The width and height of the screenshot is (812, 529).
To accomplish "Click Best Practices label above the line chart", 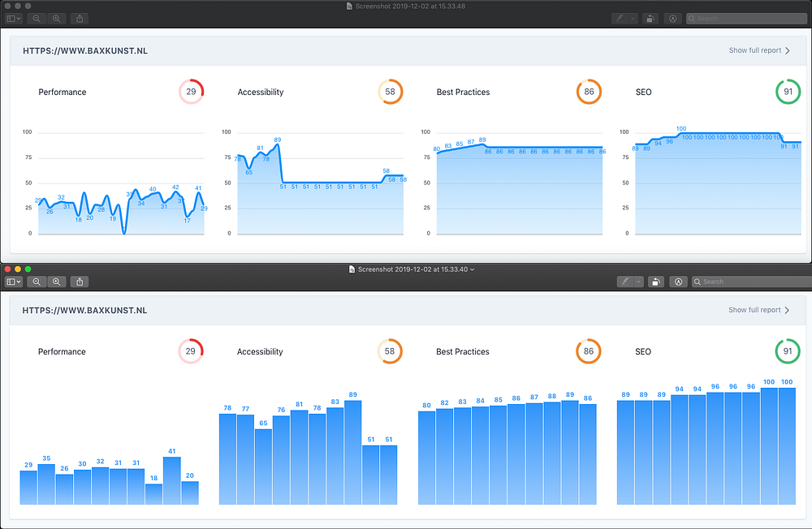I will coord(463,92).
